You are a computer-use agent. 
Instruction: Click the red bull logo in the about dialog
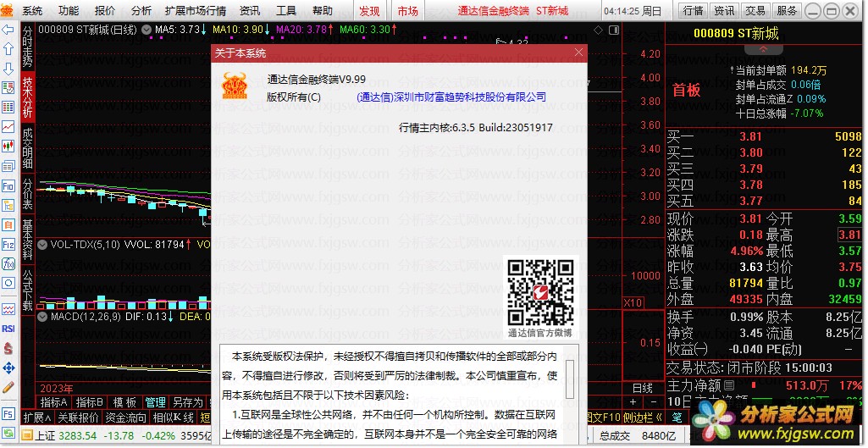tap(235, 86)
